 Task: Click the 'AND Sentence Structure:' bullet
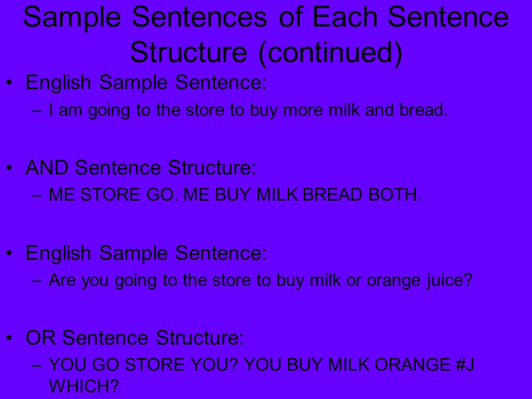coord(141,167)
